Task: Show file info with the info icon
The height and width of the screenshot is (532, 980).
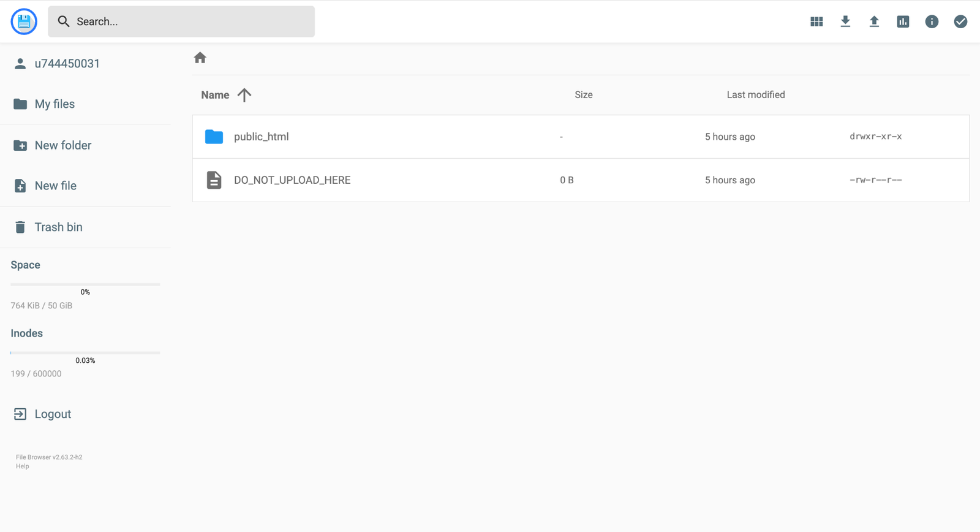Action: (932, 21)
